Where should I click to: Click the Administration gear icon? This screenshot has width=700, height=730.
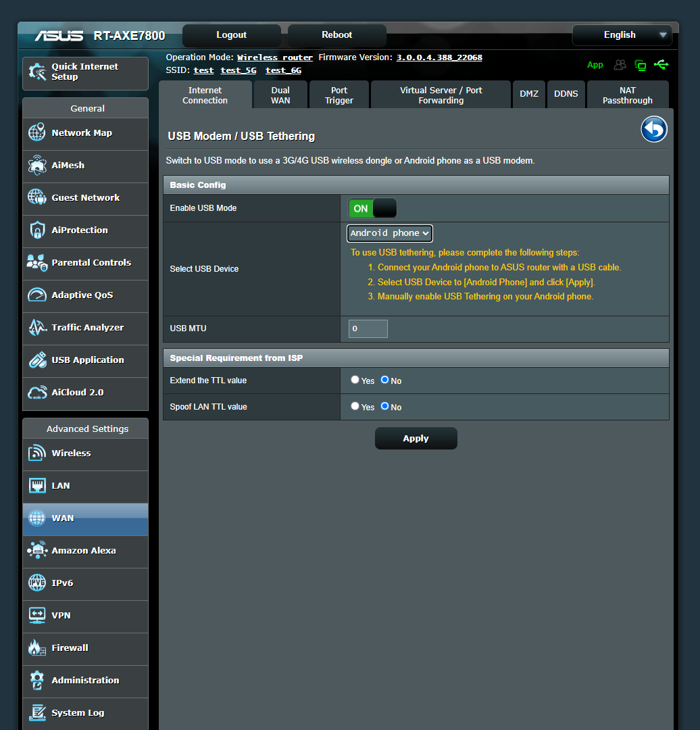(x=37, y=680)
